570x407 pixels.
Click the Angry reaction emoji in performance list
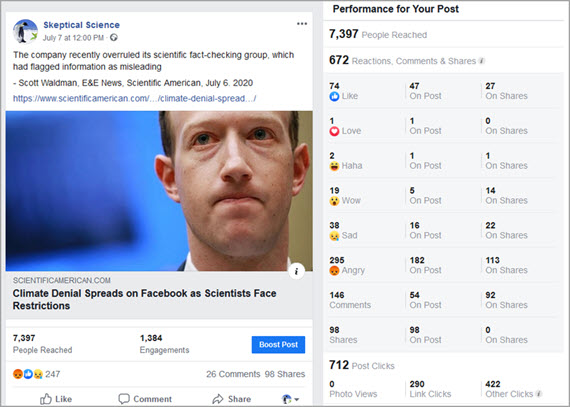coord(334,270)
